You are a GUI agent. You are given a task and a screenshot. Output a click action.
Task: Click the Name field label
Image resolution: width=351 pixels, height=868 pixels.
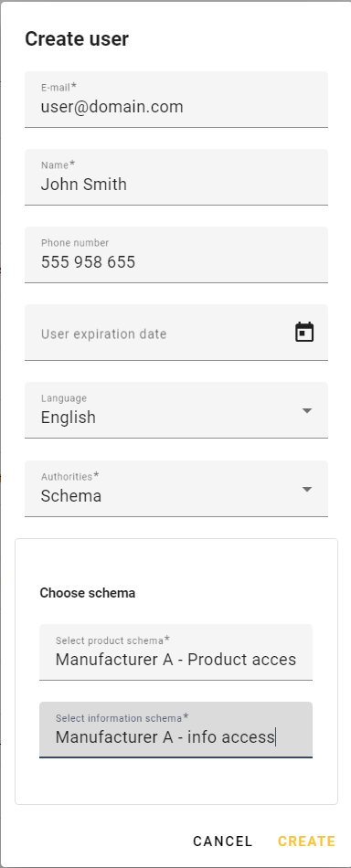pyautogui.click(x=58, y=165)
